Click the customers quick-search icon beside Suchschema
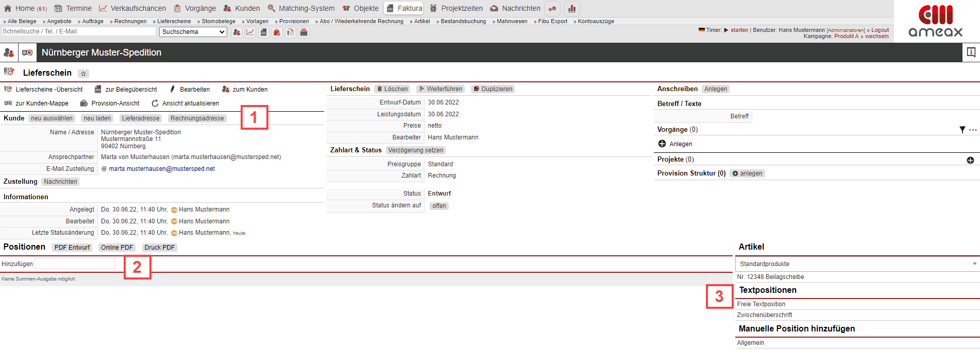This screenshot has height=350, width=980. pos(236,32)
